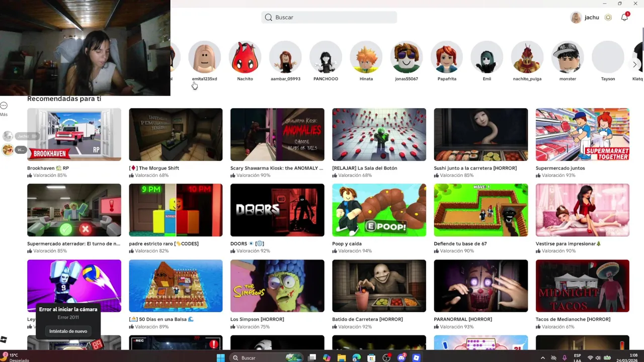644x362 pixels.
Task: Open friend avatar Papafrita
Action: pyautogui.click(x=447, y=57)
